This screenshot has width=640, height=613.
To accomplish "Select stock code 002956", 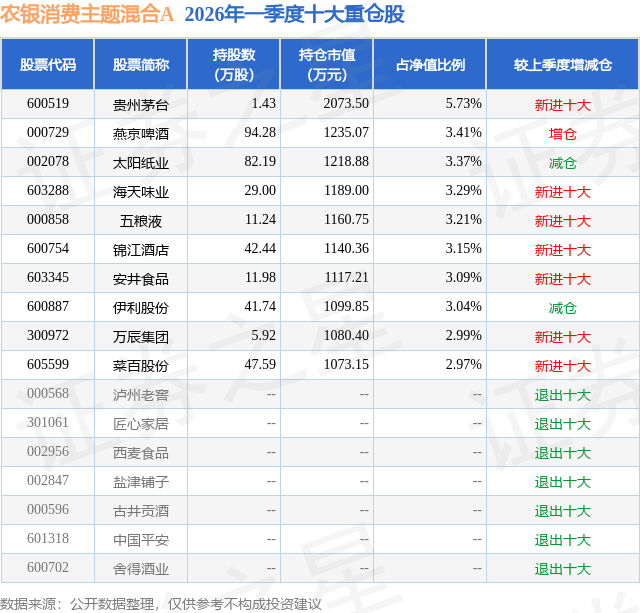I will click(48, 451).
